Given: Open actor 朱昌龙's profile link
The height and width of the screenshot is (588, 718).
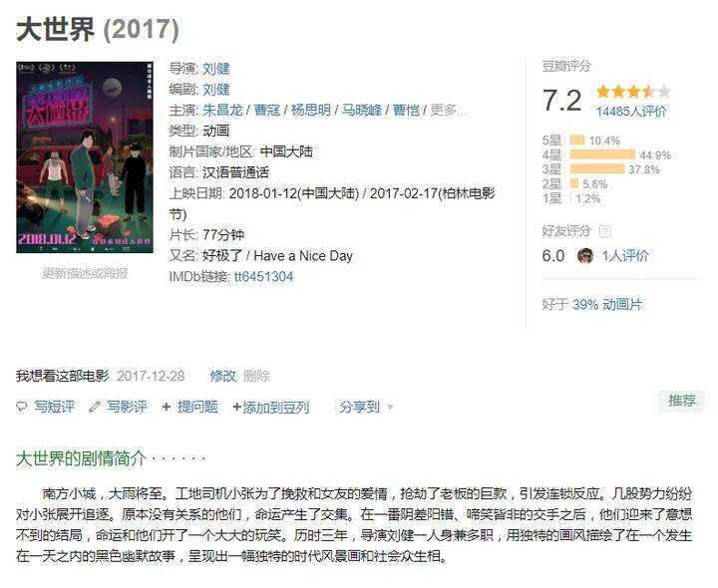Looking at the screenshot, I should coord(222,110).
